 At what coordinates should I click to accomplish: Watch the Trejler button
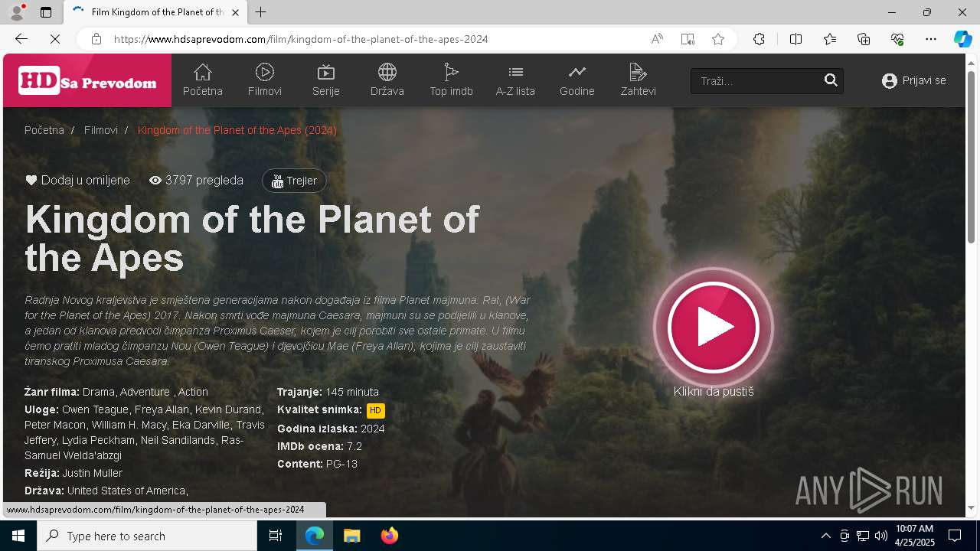[x=294, y=181]
